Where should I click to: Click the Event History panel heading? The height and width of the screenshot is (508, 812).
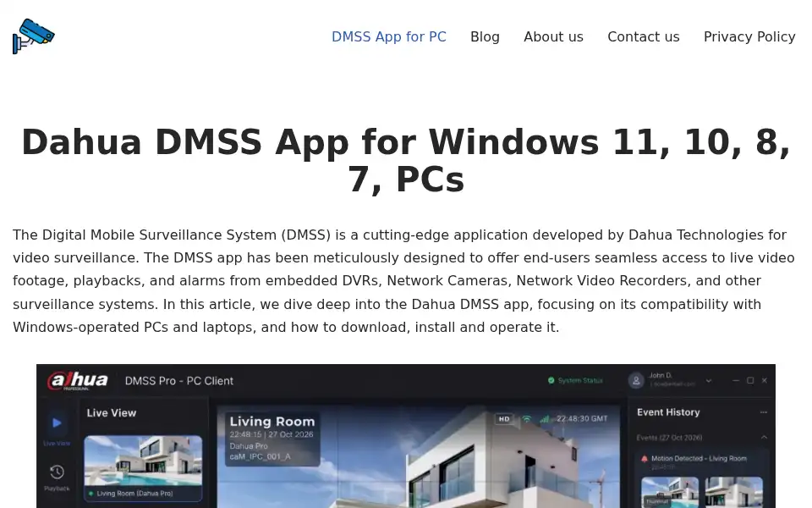coord(668,412)
